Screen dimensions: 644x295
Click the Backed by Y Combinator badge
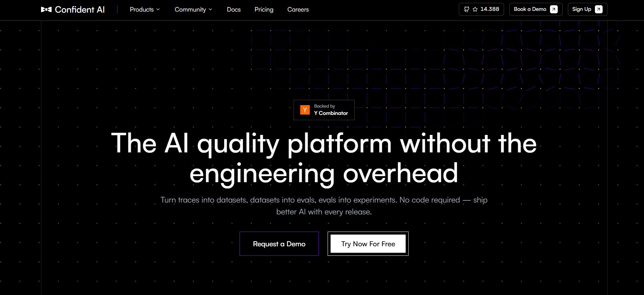tap(324, 110)
